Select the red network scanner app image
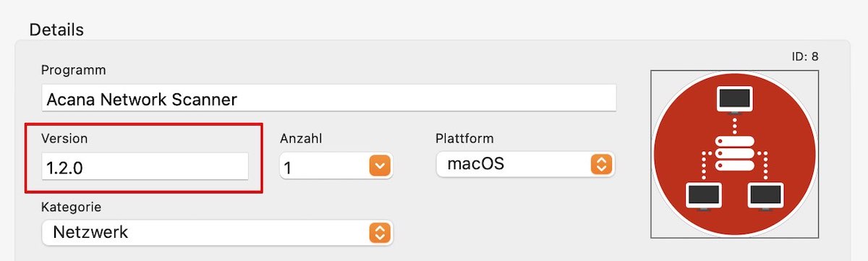868x261 pixels. 735,154
